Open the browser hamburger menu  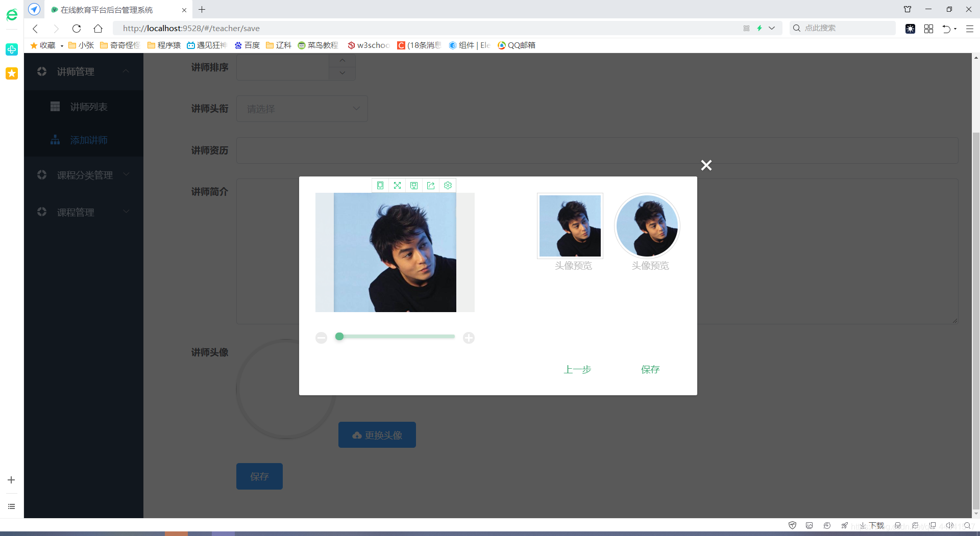(x=970, y=29)
